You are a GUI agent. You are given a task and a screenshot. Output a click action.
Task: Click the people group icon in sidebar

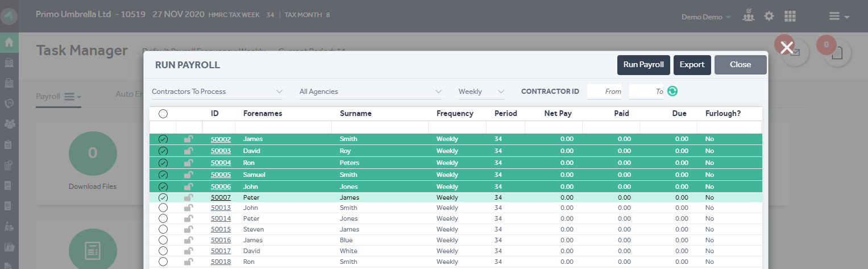point(9,123)
